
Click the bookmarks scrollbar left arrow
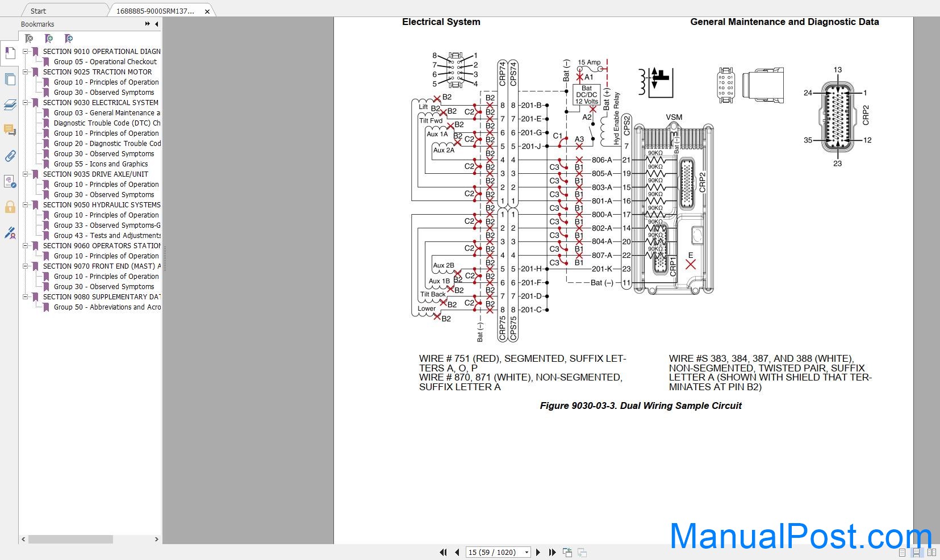click(x=23, y=539)
